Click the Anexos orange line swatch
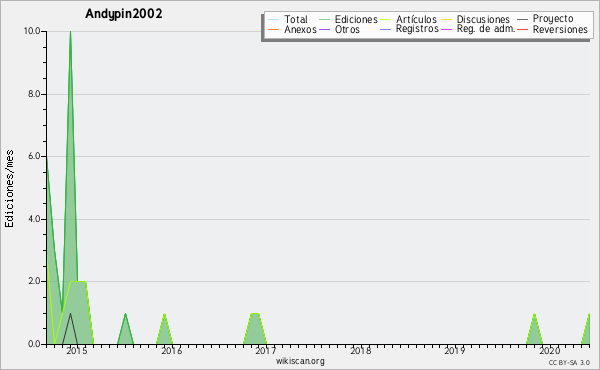This screenshot has height=370, width=600. tap(274, 29)
